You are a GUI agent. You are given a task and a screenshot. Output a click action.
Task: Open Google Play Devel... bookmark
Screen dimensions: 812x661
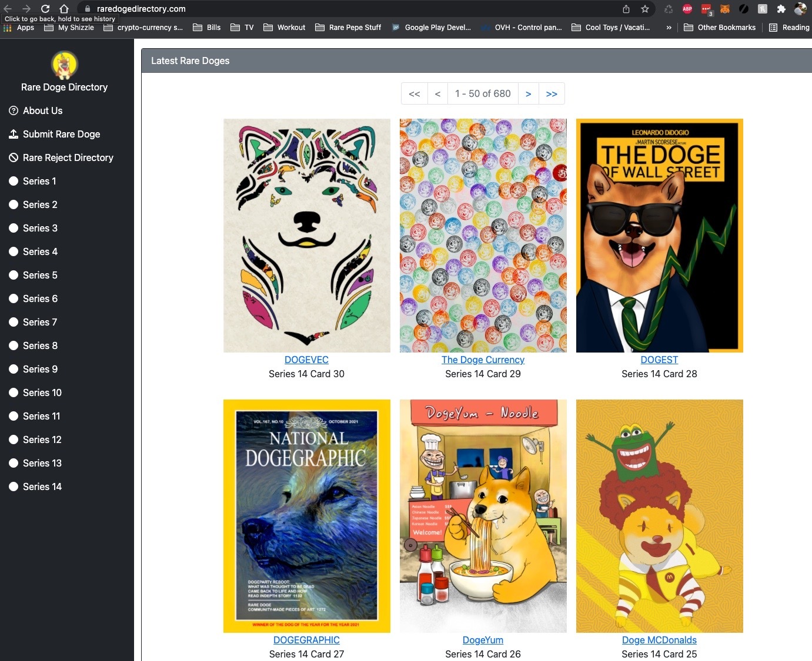[x=431, y=28]
